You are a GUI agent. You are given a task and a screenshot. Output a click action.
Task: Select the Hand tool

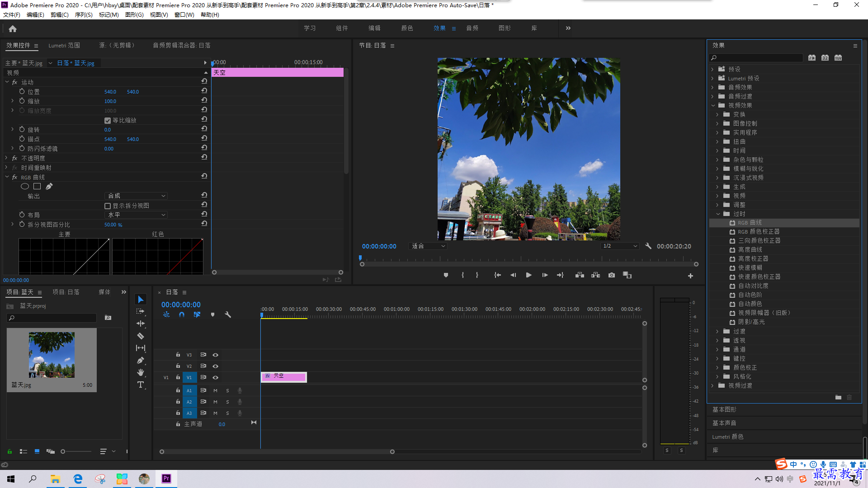point(141,372)
